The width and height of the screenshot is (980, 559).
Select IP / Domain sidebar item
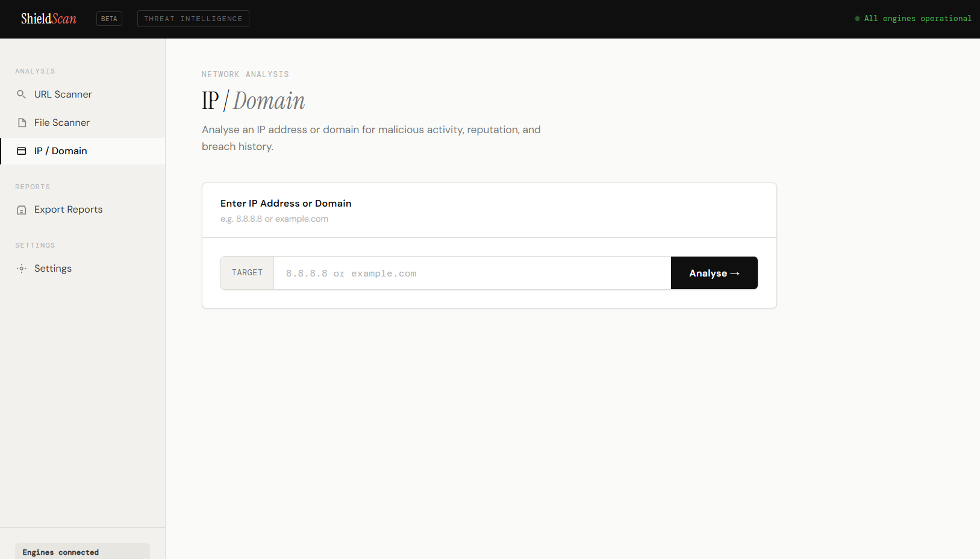tap(83, 151)
